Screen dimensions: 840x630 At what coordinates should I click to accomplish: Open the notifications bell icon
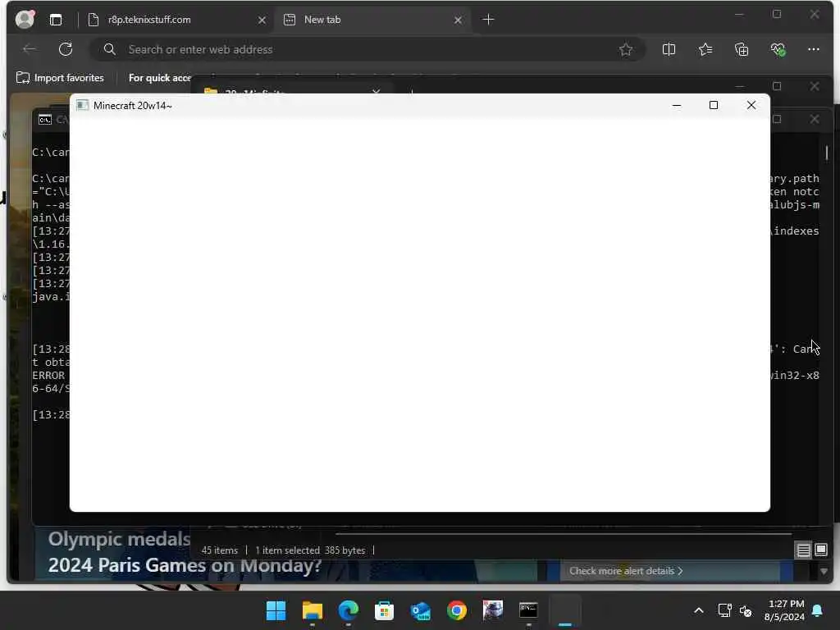[x=818, y=610]
